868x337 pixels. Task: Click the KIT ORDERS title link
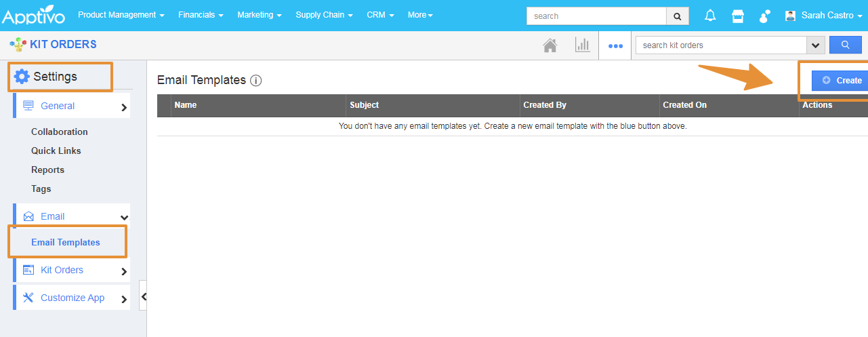(63, 45)
